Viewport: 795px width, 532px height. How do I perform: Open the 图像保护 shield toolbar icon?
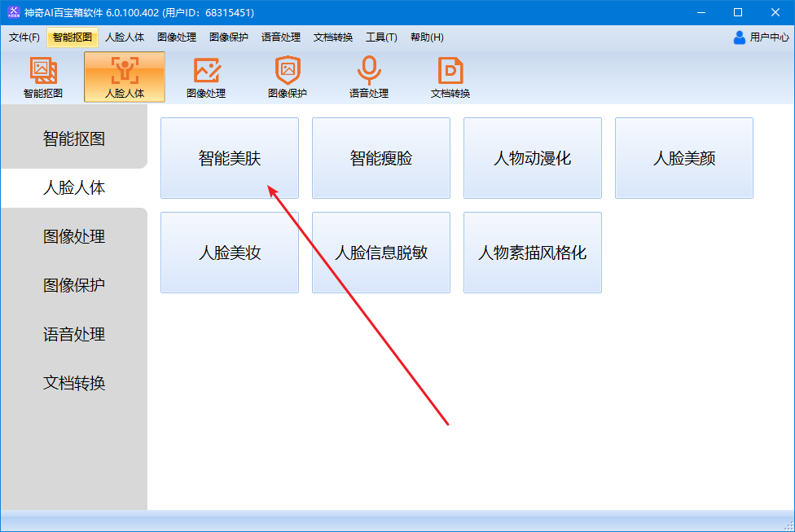click(x=288, y=77)
